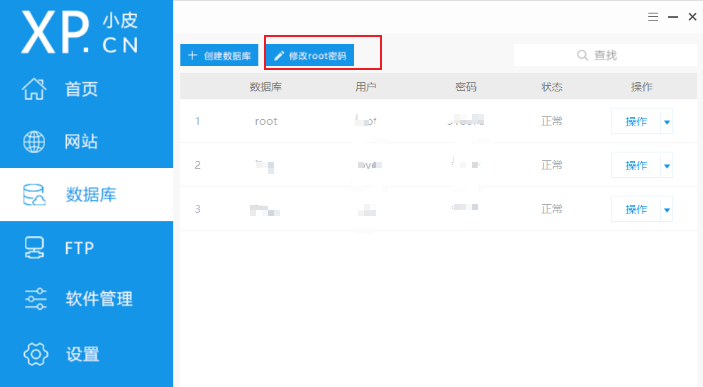Expand the 操作 dropdown arrow in row 3
The height and width of the screenshot is (387, 703).
(x=667, y=210)
